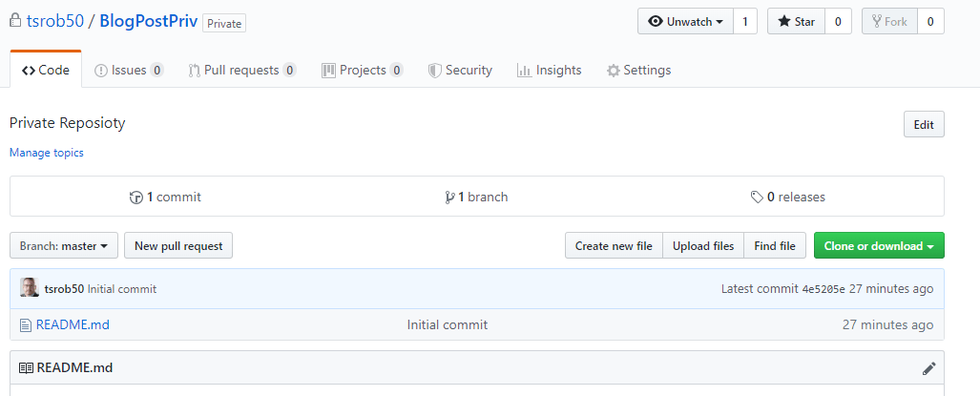
Task: Click Upload files button
Action: click(x=703, y=246)
